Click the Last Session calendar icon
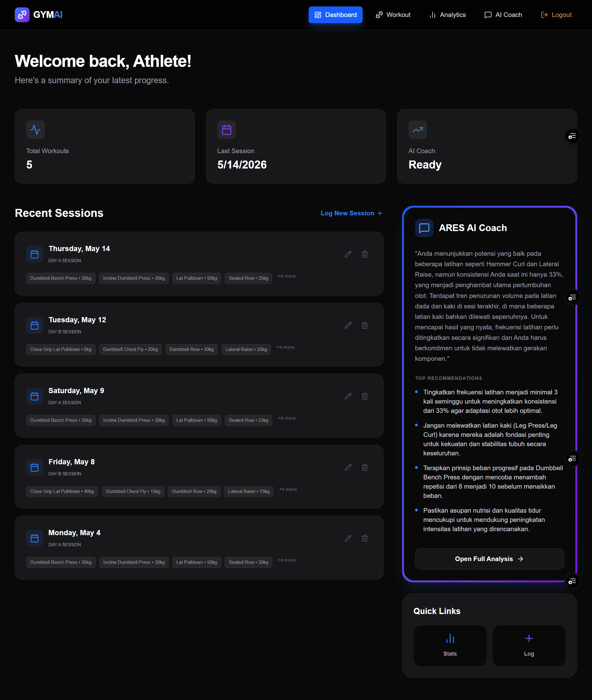592x700 pixels. 227,129
